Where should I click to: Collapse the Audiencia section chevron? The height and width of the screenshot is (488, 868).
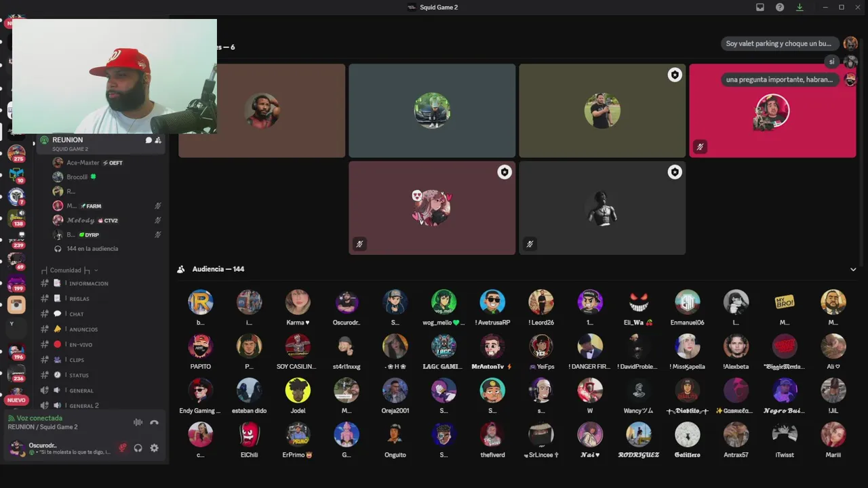[x=853, y=269]
